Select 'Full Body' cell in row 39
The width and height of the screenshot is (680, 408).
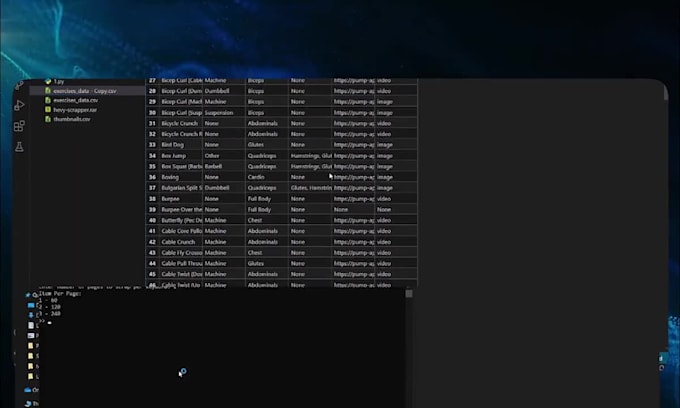coord(267,209)
